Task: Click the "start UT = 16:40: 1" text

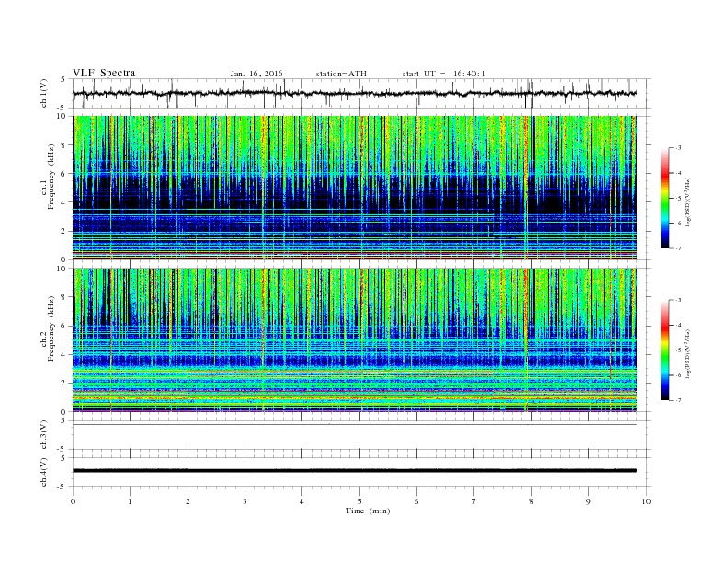Action: pos(444,74)
